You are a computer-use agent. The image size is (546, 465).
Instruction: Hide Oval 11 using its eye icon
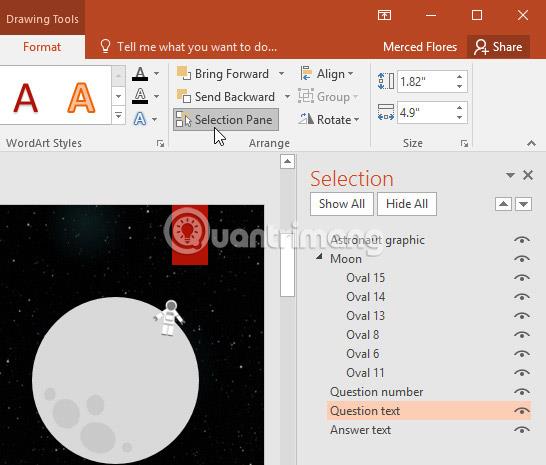coord(522,373)
